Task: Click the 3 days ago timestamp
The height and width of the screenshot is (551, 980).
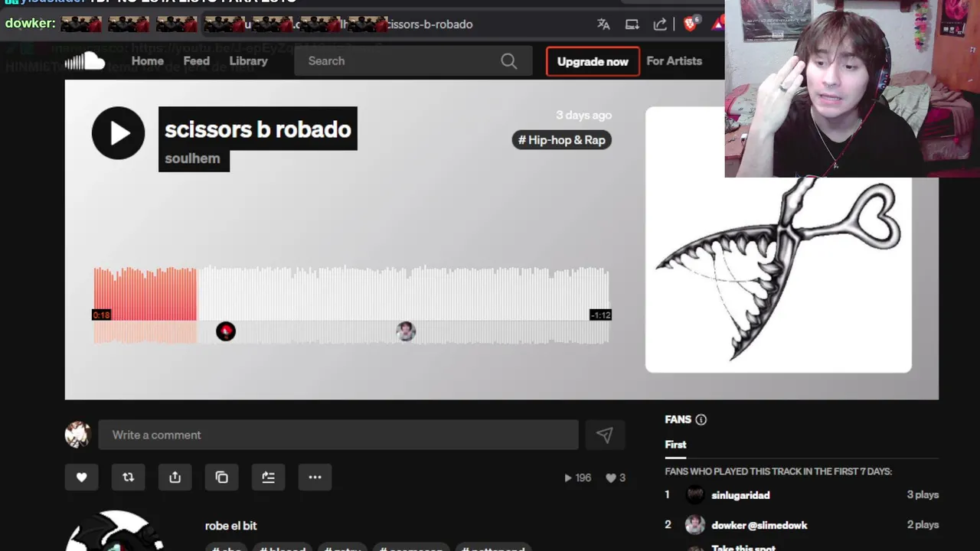Action: (583, 115)
